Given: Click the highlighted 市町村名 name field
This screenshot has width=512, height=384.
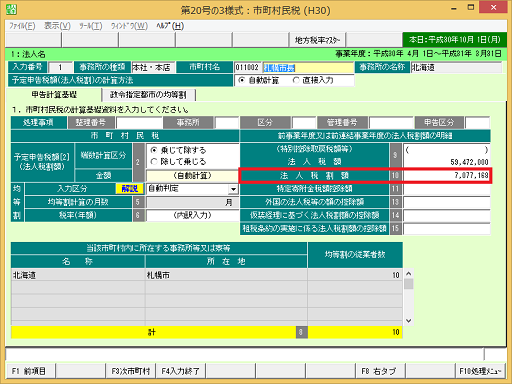Looking at the screenshot, I should pos(308,68).
